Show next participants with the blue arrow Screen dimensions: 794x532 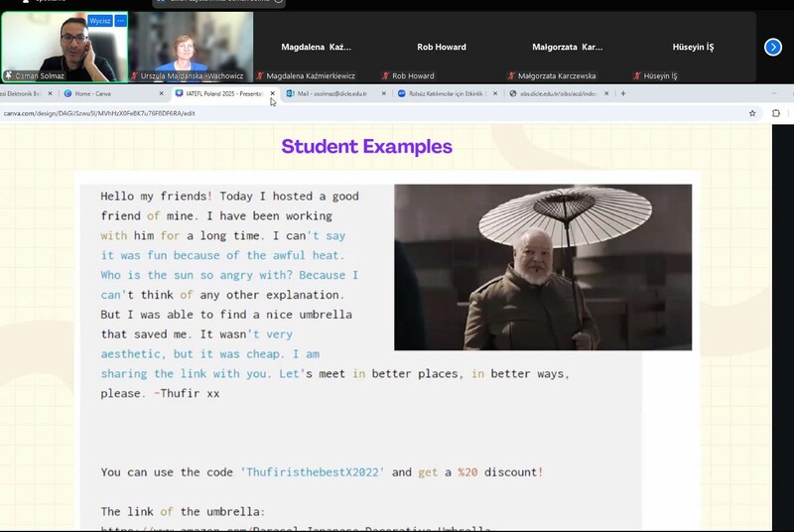click(x=773, y=47)
